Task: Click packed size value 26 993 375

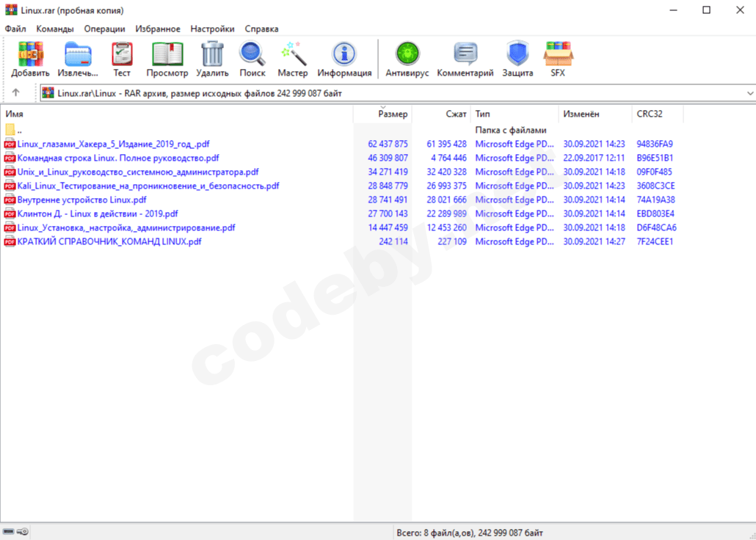Action: 446,186
